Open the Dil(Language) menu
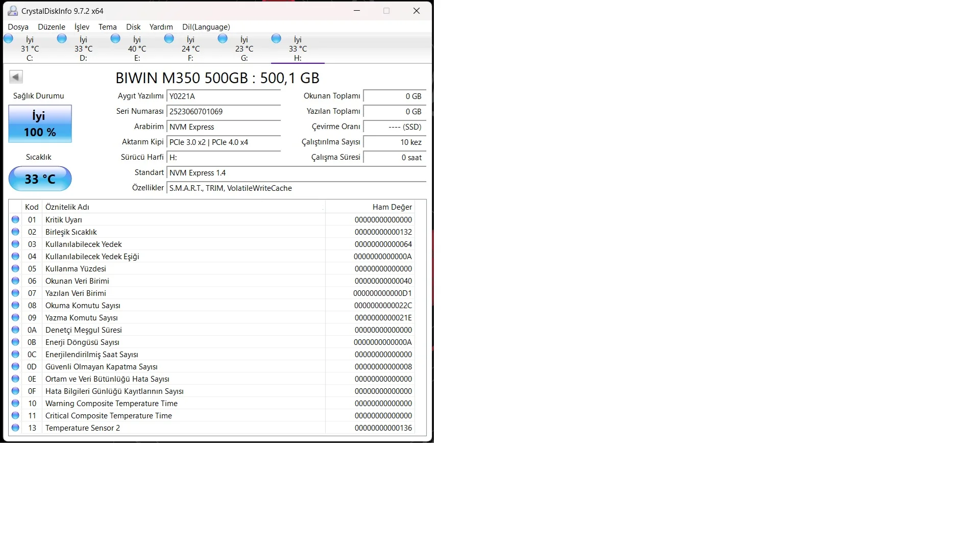This screenshot has height=551, width=980. (x=206, y=27)
